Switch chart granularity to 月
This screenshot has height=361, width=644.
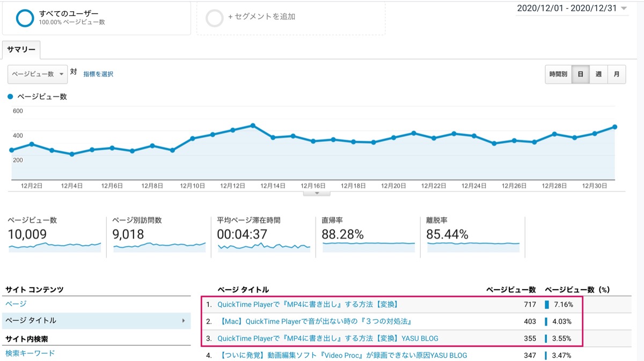(617, 75)
